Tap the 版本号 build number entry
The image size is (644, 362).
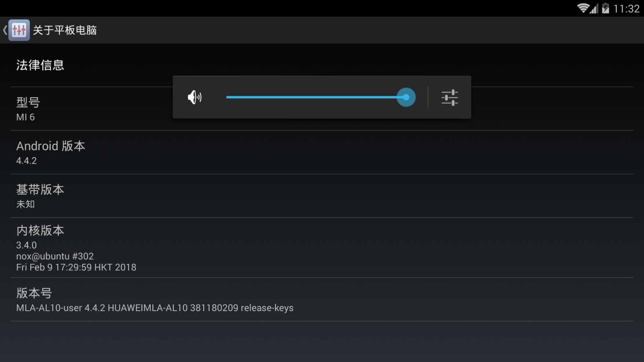[x=322, y=299]
